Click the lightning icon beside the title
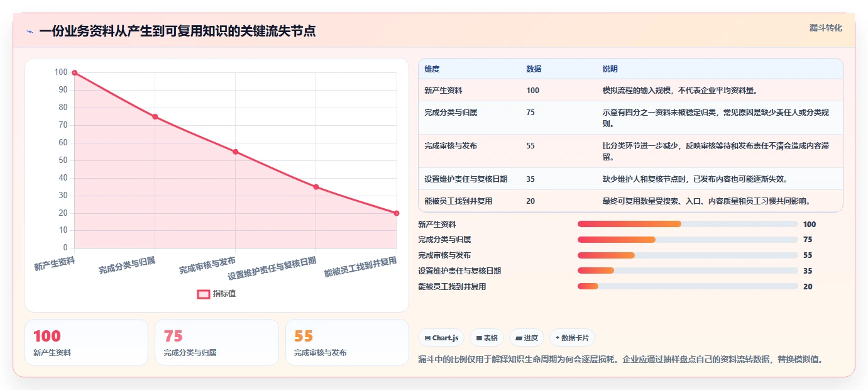This screenshot has width=868, height=390. [30, 31]
